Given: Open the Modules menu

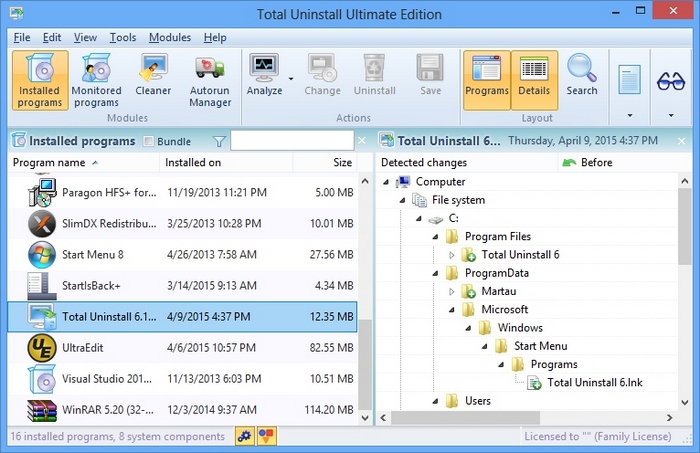Looking at the screenshot, I should (169, 37).
